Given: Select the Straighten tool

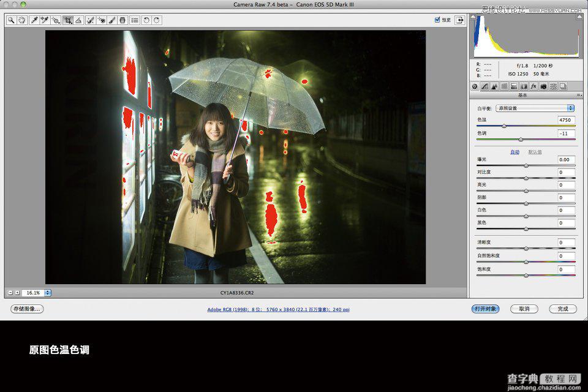Looking at the screenshot, I should coord(78,20).
